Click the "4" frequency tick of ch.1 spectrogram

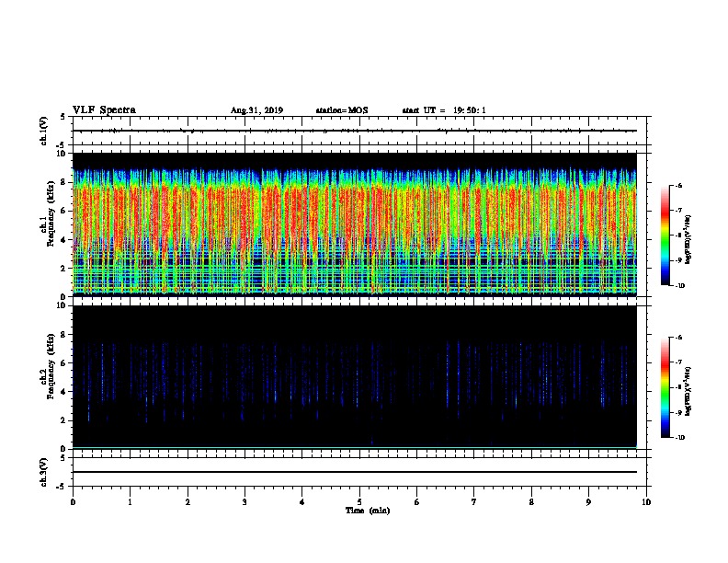tap(63, 240)
